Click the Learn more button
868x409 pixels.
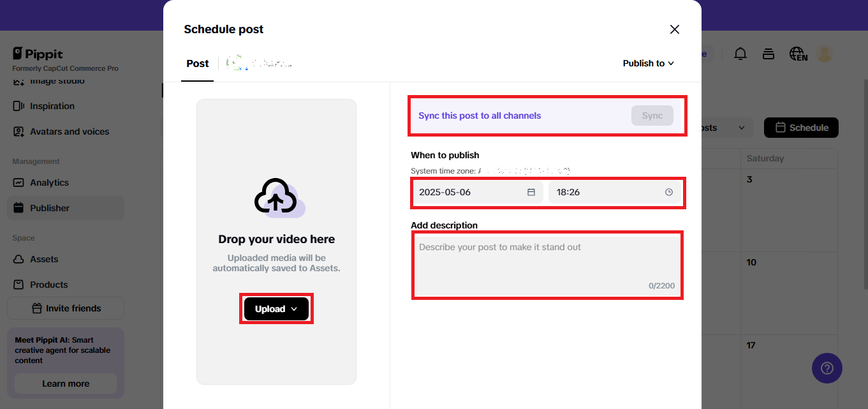click(66, 383)
